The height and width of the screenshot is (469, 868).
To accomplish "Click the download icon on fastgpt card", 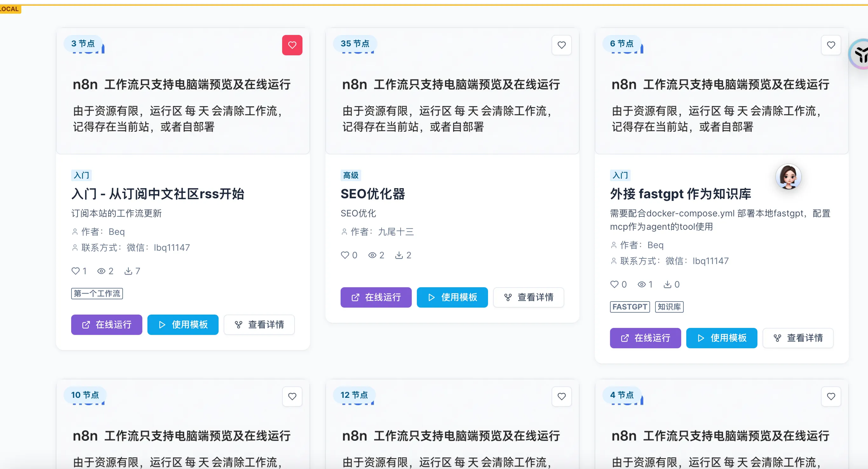I will click(667, 284).
